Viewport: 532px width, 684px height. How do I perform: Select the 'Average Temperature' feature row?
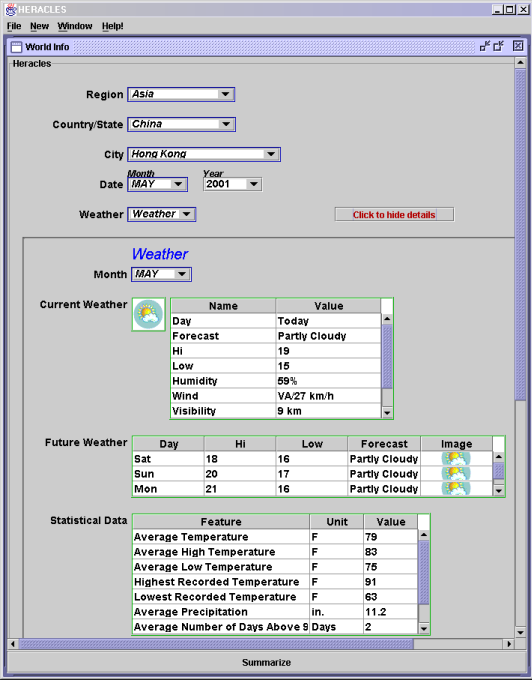(275, 537)
